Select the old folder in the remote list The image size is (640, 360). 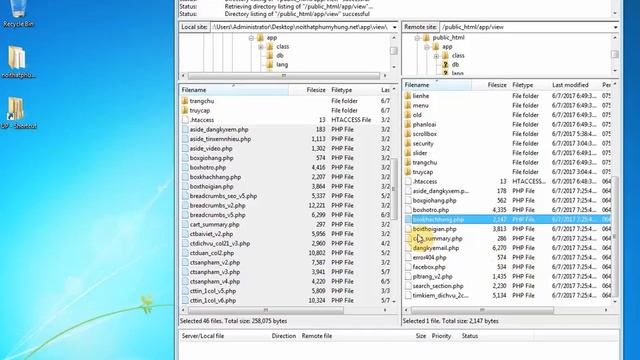pyautogui.click(x=417, y=115)
